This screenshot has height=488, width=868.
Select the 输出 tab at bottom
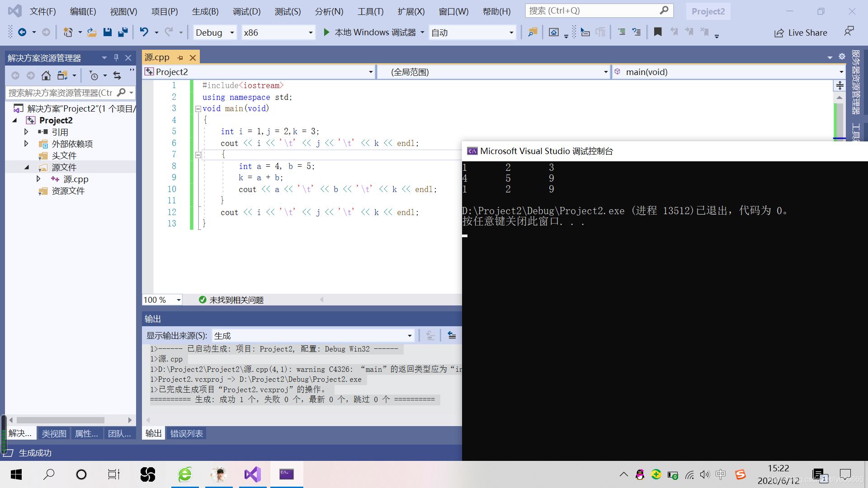[x=153, y=433]
